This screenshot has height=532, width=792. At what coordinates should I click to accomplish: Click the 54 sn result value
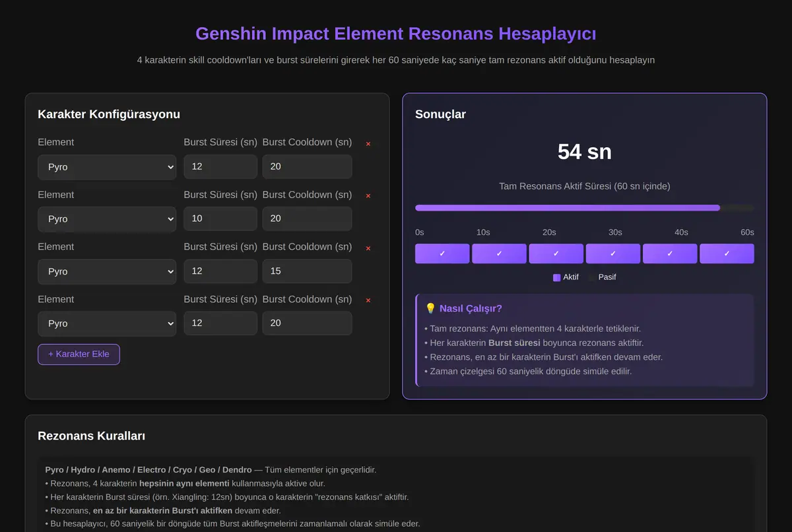click(x=585, y=152)
